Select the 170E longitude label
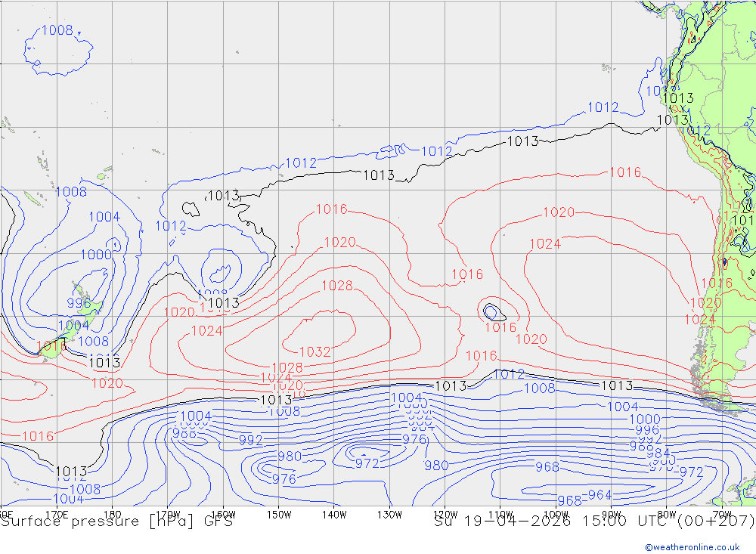The image size is (756, 554). (x=57, y=515)
